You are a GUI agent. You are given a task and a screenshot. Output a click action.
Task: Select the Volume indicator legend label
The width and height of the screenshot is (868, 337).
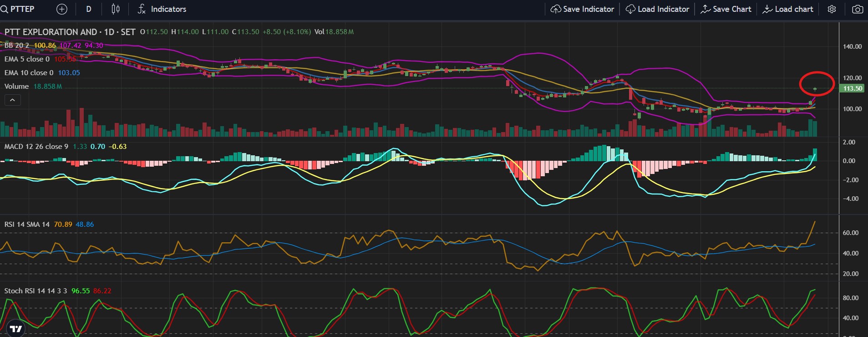tap(17, 87)
